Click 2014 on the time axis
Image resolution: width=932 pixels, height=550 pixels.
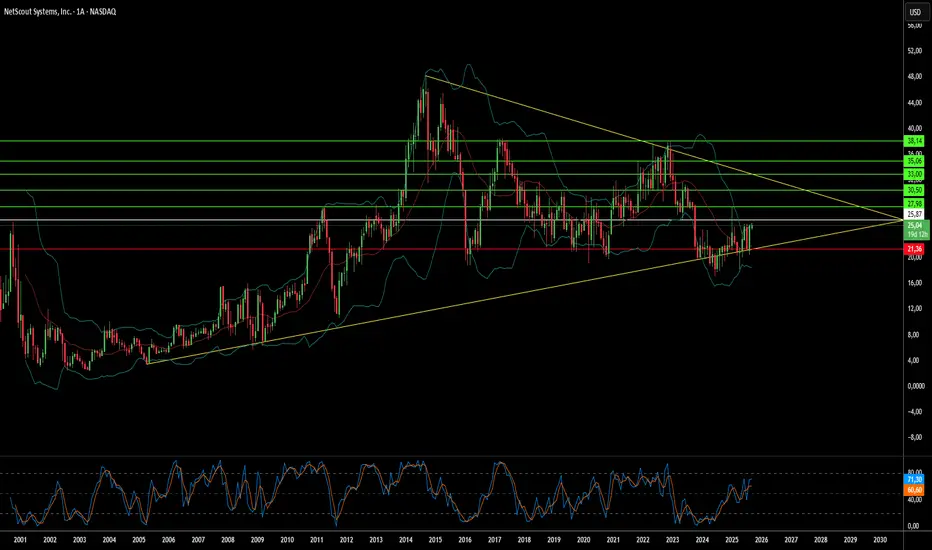405,539
